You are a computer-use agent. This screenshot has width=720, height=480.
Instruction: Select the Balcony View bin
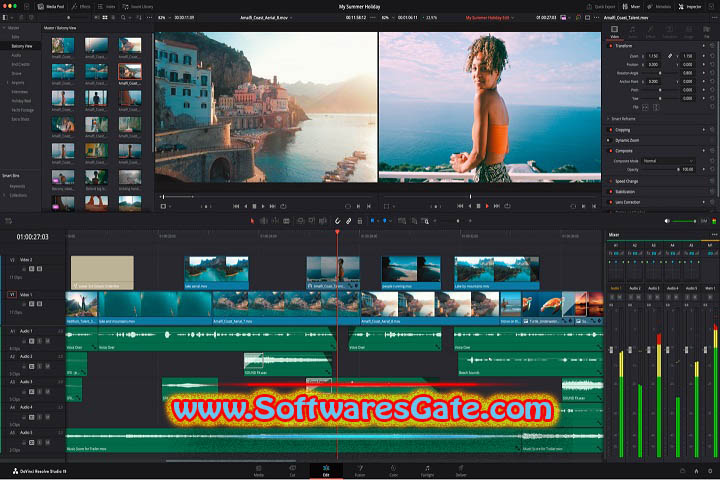click(x=22, y=46)
